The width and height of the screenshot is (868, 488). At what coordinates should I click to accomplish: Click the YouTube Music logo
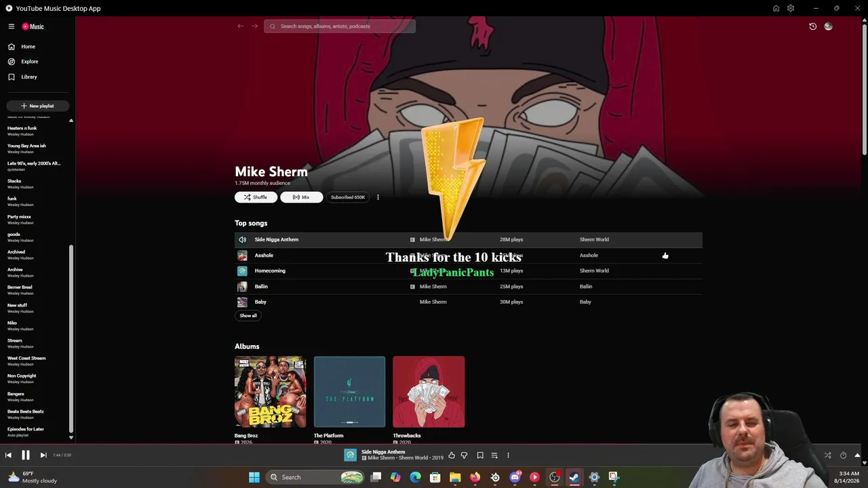(33, 26)
